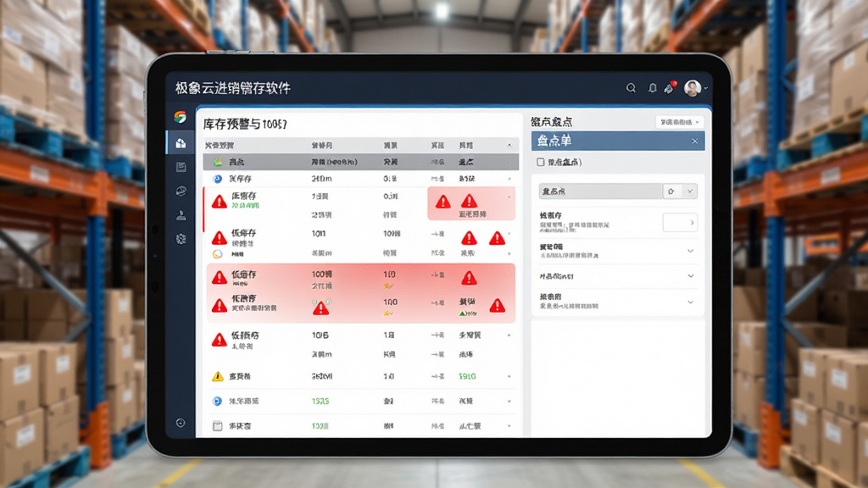Open notifications via the bell icon
868x488 pixels.
click(653, 88)
